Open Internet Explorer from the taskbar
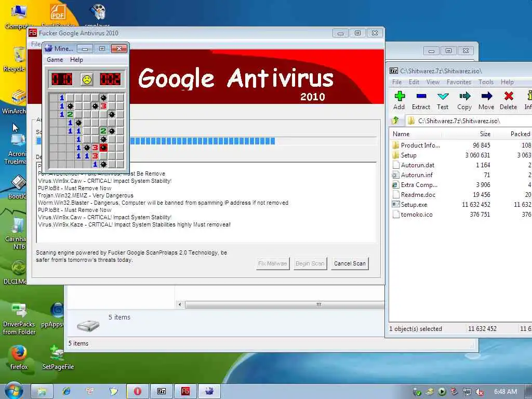532x399 pixels. click(x=66, y=391)
